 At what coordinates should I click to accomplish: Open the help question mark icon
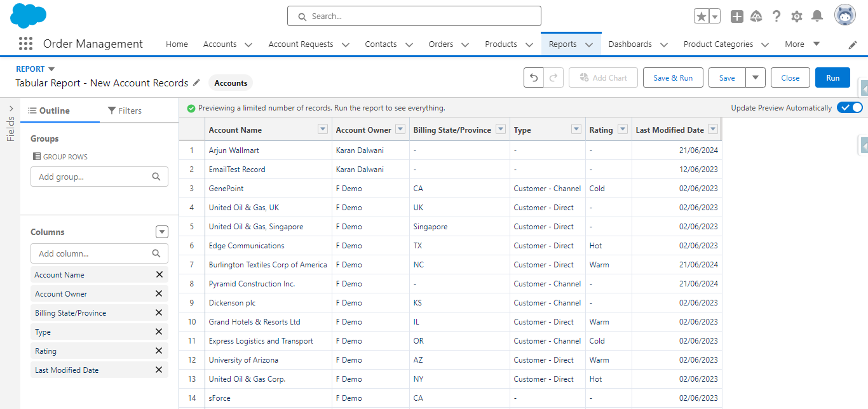776,16
